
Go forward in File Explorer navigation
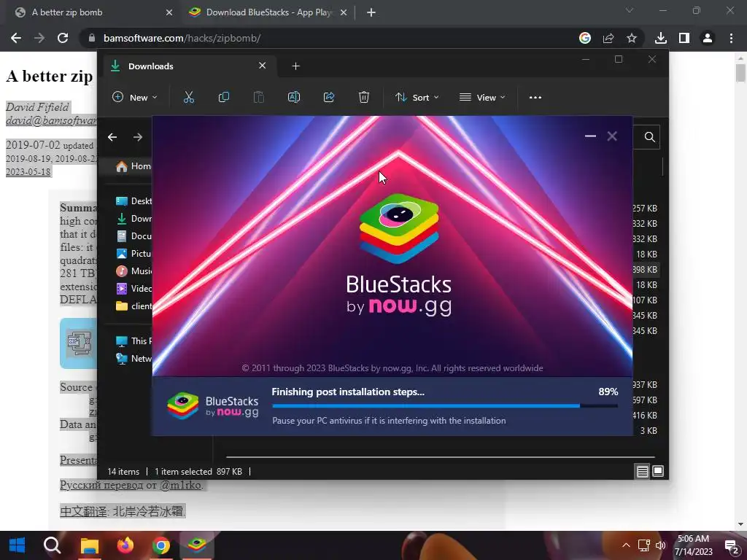(x=138, y=137)
